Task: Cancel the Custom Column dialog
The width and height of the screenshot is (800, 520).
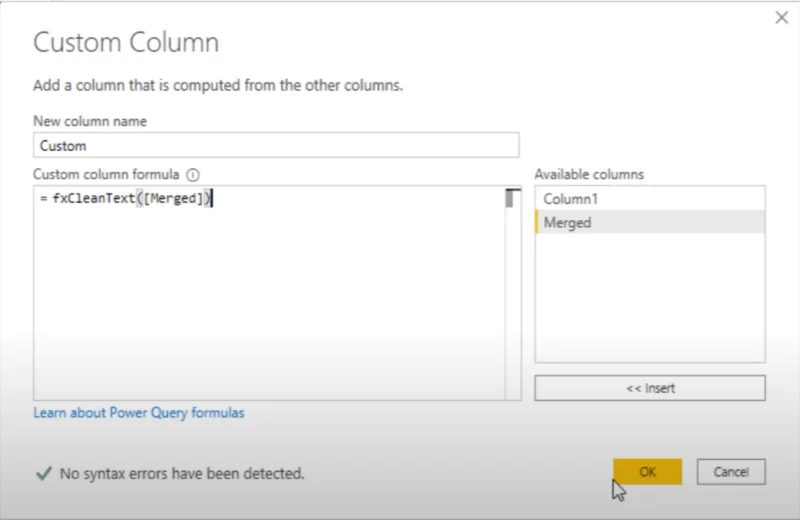Action: [x=731, y=472]
